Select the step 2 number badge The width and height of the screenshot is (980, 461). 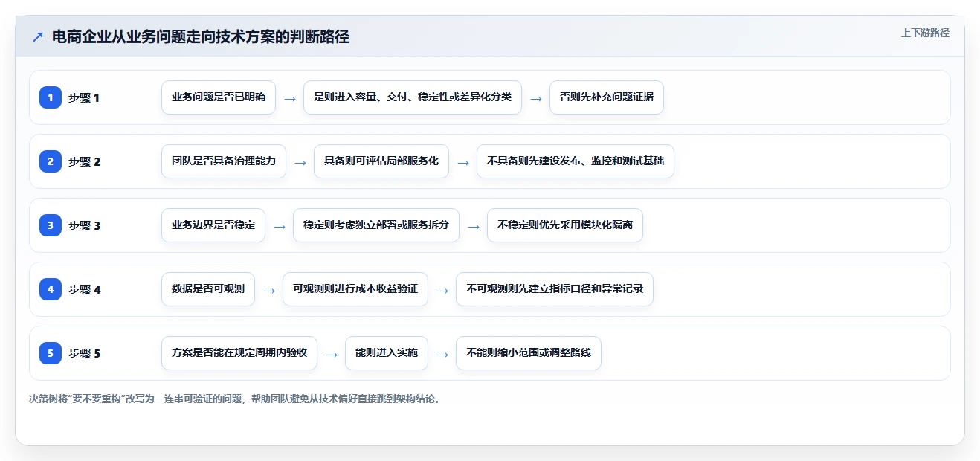pos(51,161)
